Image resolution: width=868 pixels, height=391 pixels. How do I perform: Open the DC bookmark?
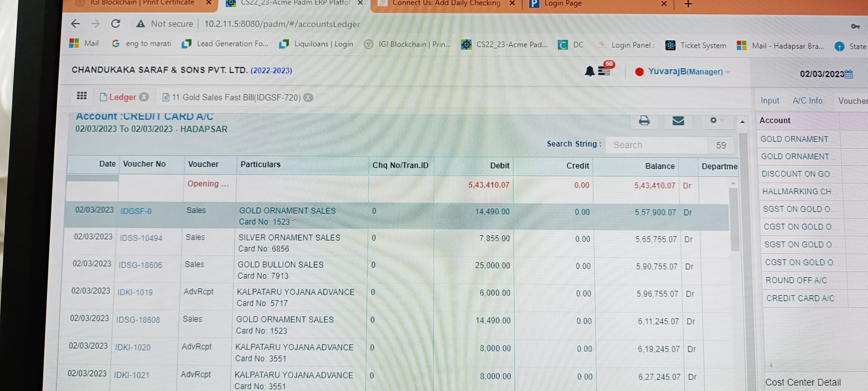tap(570, 45)
